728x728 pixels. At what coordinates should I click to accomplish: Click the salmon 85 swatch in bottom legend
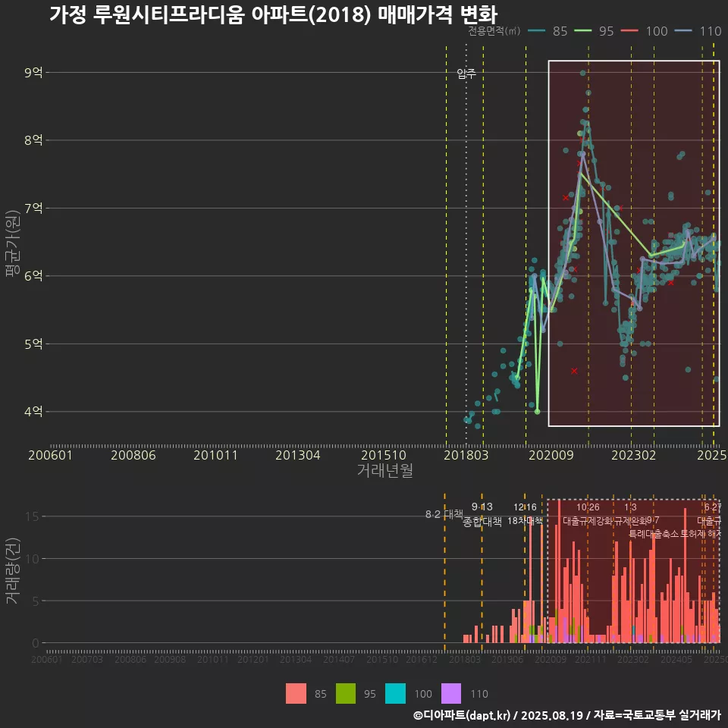click(x=296, y=694)
